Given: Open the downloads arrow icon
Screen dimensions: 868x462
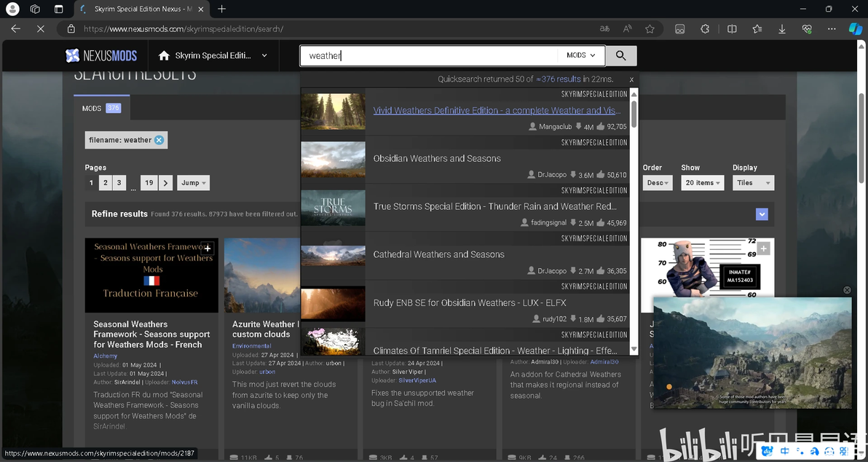Looking at the screenshot, I should click(782, 29).
